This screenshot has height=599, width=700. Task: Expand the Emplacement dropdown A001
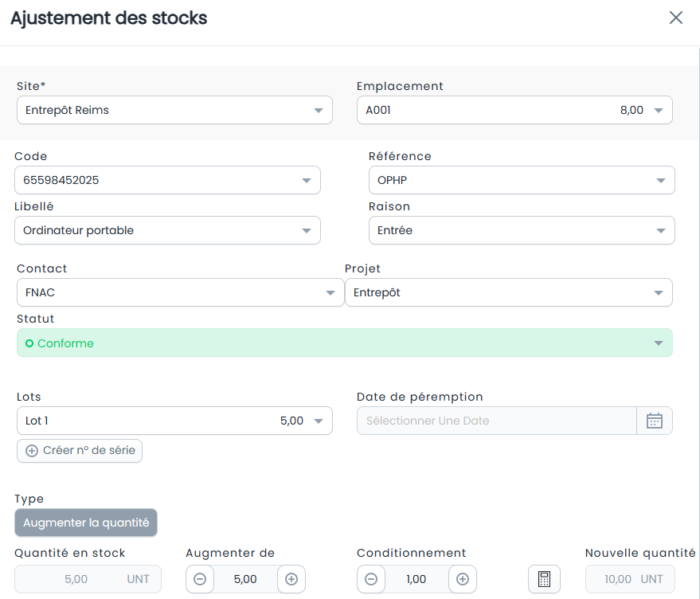tap(514, 110)
